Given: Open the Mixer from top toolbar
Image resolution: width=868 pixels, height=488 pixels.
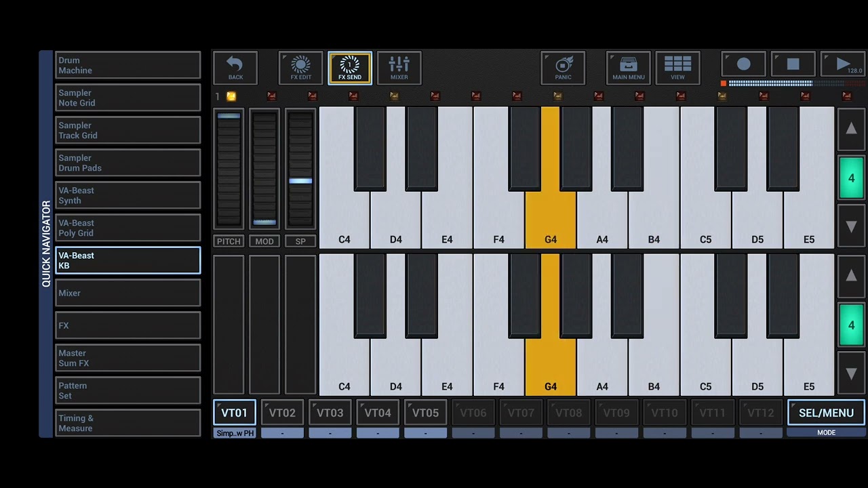Looking at the screenshot, I should point(399,68).
